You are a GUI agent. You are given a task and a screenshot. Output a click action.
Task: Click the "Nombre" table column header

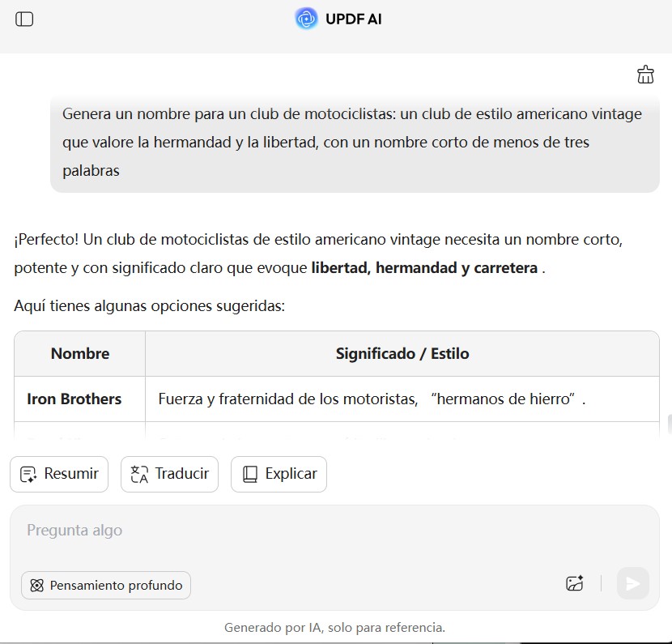coord(80,353)
